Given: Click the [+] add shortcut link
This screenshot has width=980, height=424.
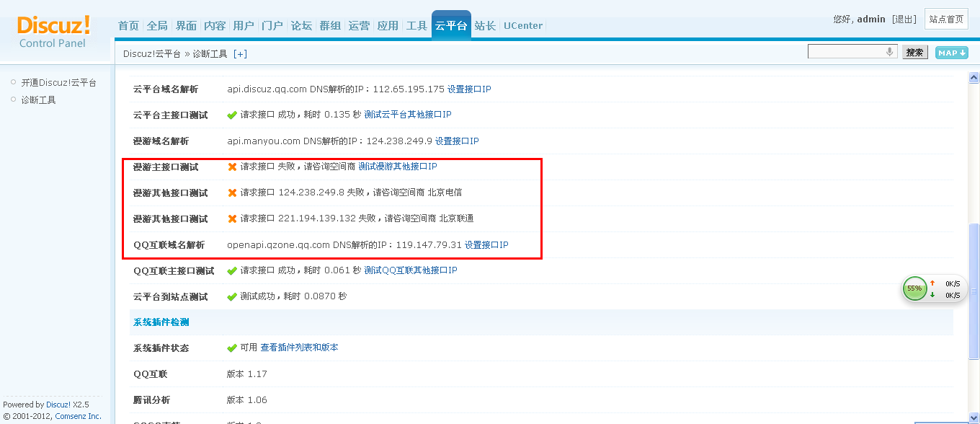Looking at the screenshot, I should tap(240, 54).
